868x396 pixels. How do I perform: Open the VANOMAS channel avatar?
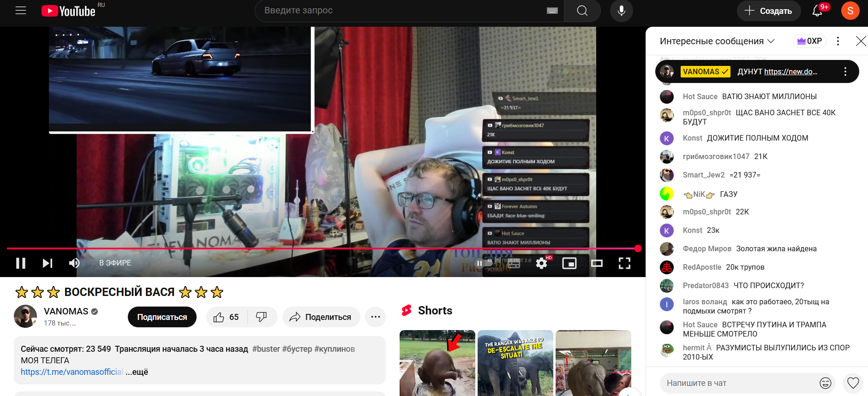(25, 316)
